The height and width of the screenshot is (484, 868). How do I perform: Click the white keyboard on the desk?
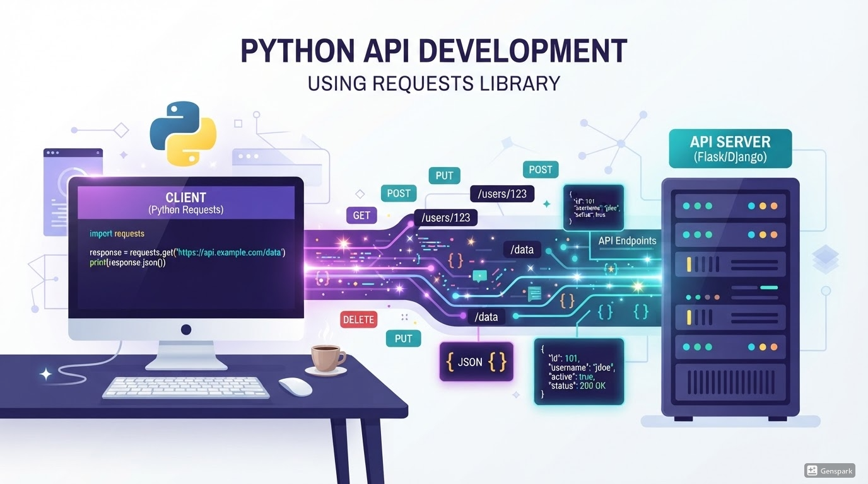pyautogui.click(x=186, y=387)
